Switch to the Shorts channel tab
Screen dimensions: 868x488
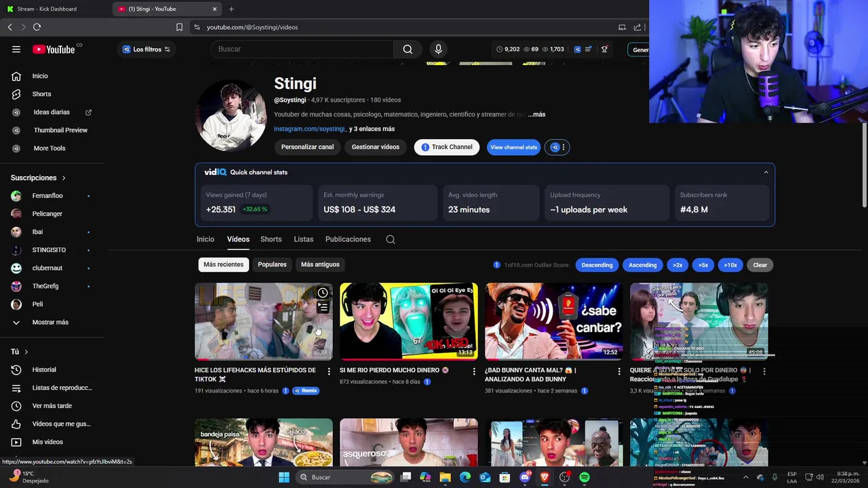point(271,239)
